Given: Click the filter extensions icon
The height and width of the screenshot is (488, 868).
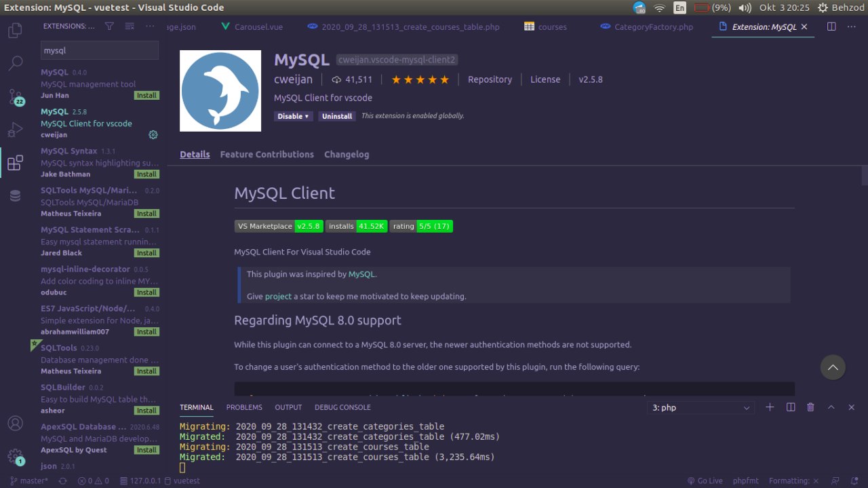Looking at the screenshot, I should click(109, 26).
